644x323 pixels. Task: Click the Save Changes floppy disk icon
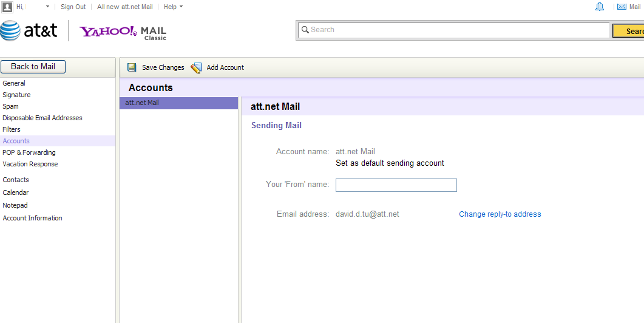(x=132, y=67)
